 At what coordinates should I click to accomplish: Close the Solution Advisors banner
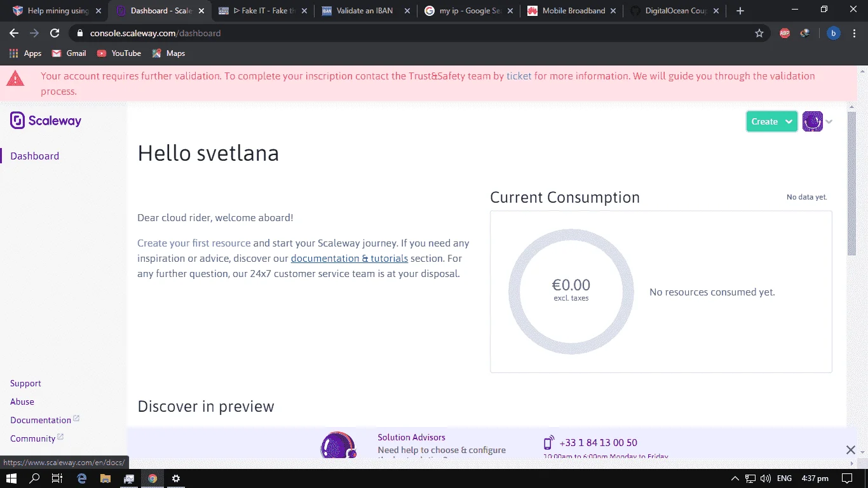(x=851, y=450)
